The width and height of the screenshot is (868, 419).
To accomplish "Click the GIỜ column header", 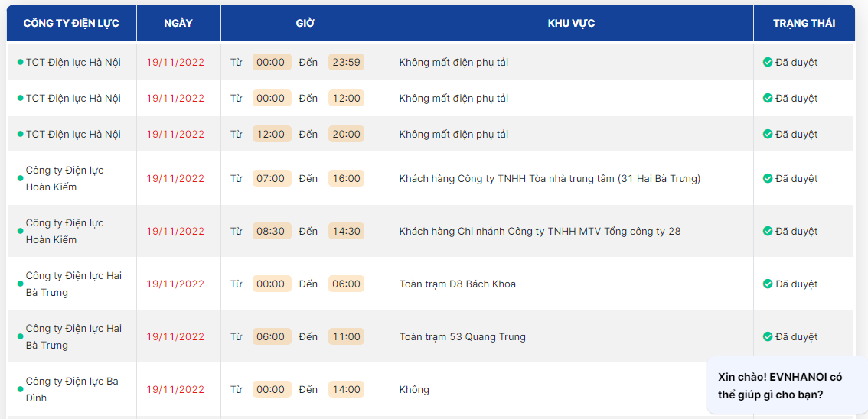I will pos(305,23).
